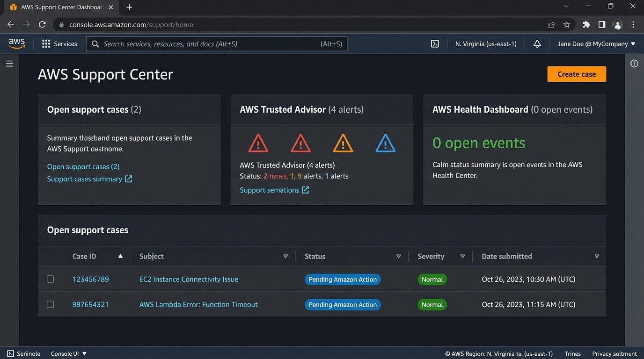Open the Subject column filter dropdown
Image resolution: width=644 pixels, height=359 pixels.
pyautogui.click(x=285, y=256)
